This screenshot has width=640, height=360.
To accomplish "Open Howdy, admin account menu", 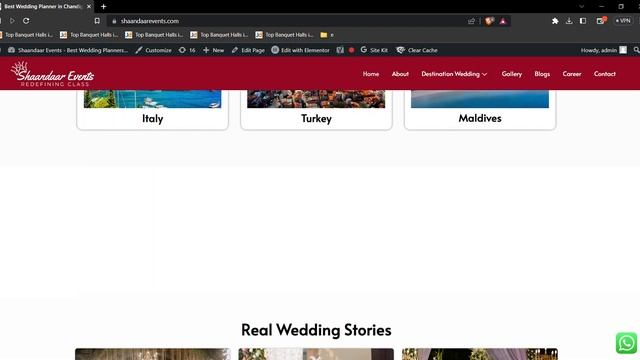I will pos(604,50).
